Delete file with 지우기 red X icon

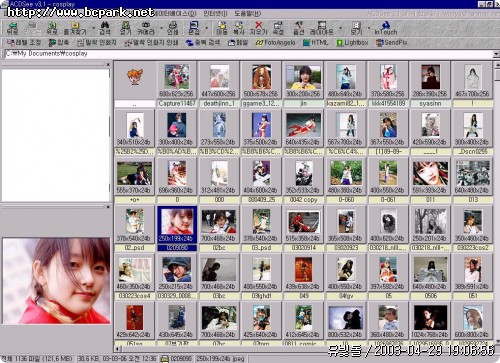(258, 28)
